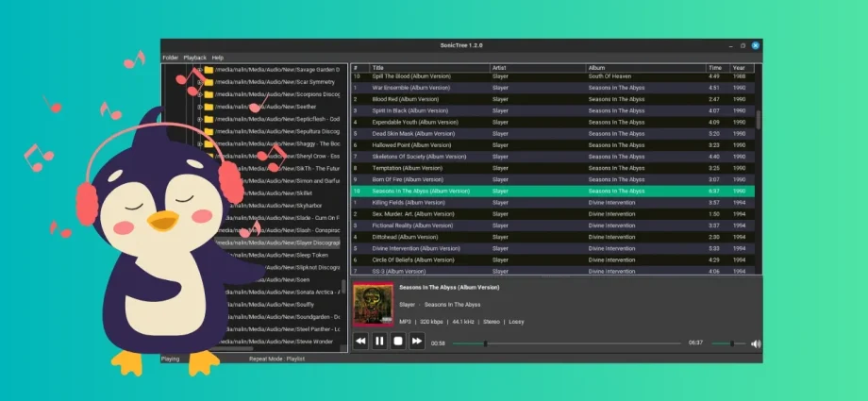Click the playlist vertical scrollbar

pos(759,119)
